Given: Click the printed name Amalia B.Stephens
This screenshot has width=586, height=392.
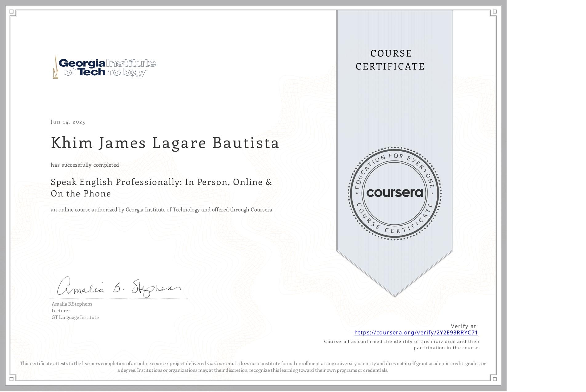Looking at the screenshot, I should click(x=72, y=304).
